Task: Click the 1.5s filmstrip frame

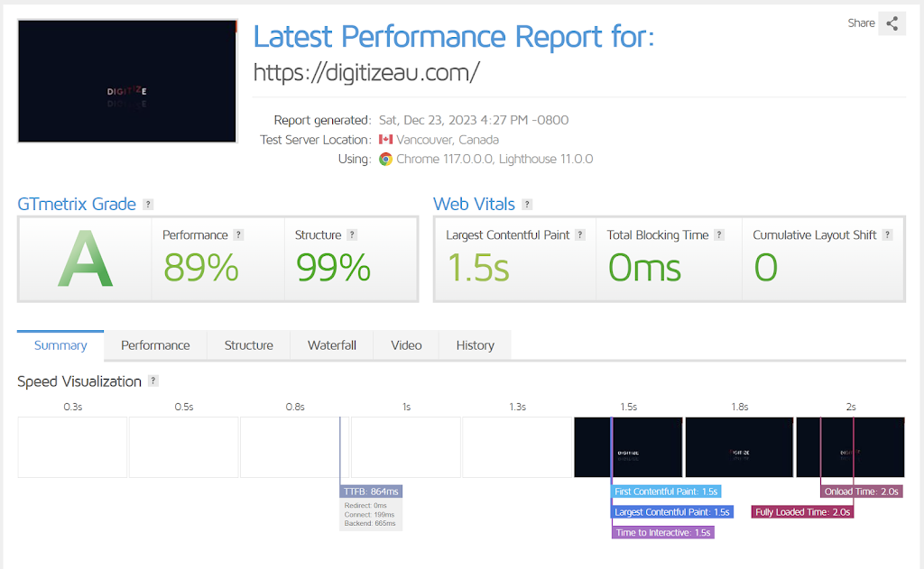Action: 628,447
